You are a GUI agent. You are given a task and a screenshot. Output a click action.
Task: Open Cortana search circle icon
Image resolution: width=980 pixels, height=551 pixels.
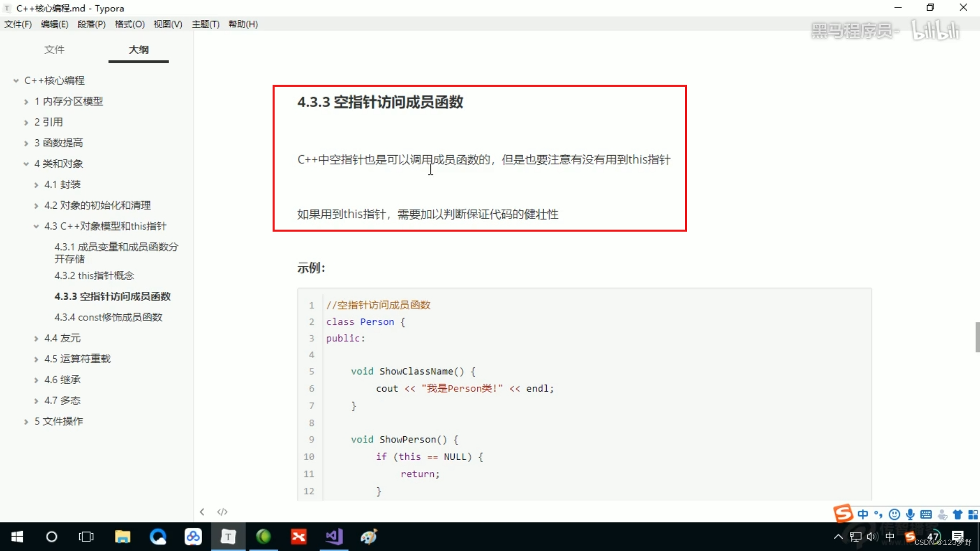coord(52,537)
